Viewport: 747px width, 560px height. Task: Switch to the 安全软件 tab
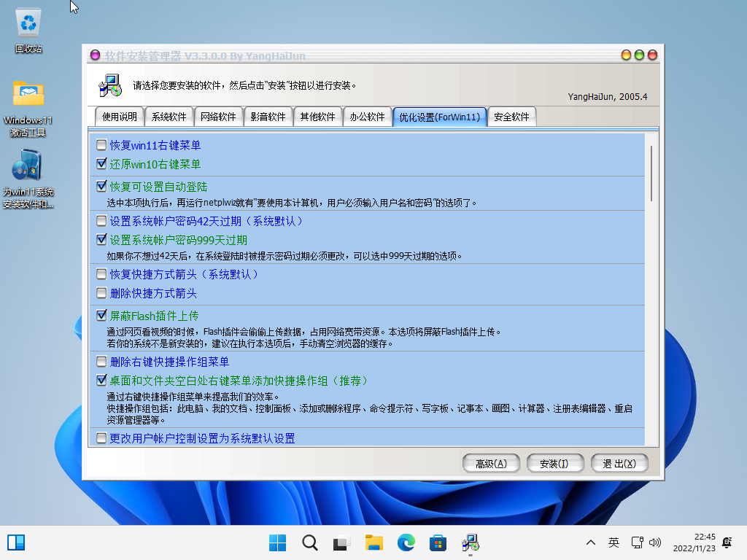511,117
